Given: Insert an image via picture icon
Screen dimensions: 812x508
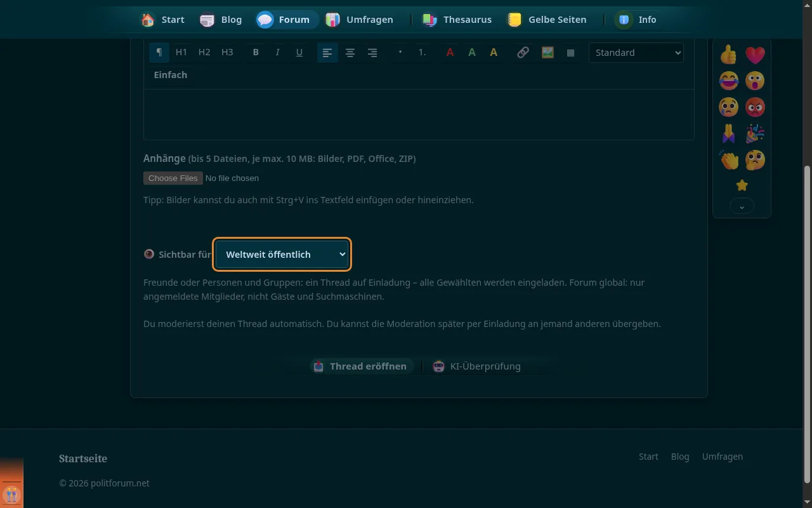Looking at the screenshot, I should [547, 53].
